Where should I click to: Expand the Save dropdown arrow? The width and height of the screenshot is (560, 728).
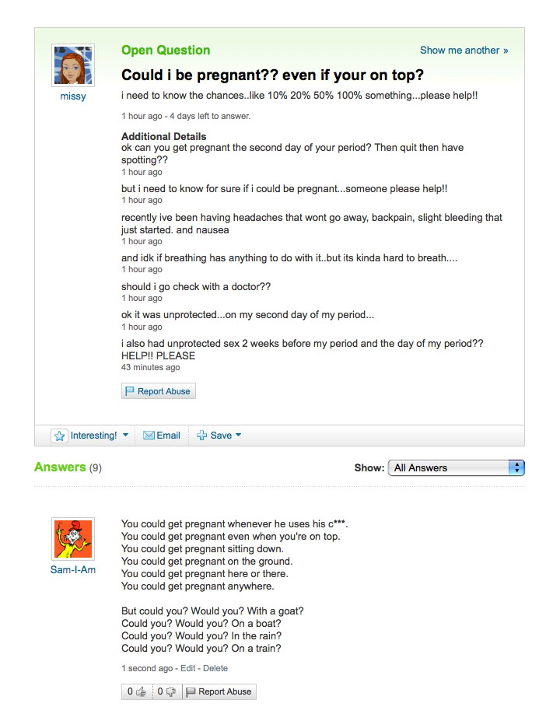coord(238,436)
